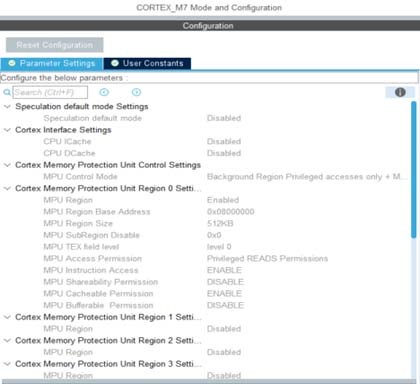Select the MPU Region Base Address label

97,212
